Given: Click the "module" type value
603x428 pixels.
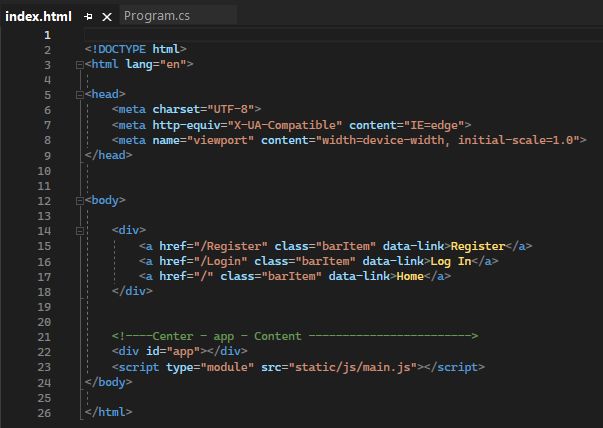Looking at the screenshot, I should pos(227,367).
